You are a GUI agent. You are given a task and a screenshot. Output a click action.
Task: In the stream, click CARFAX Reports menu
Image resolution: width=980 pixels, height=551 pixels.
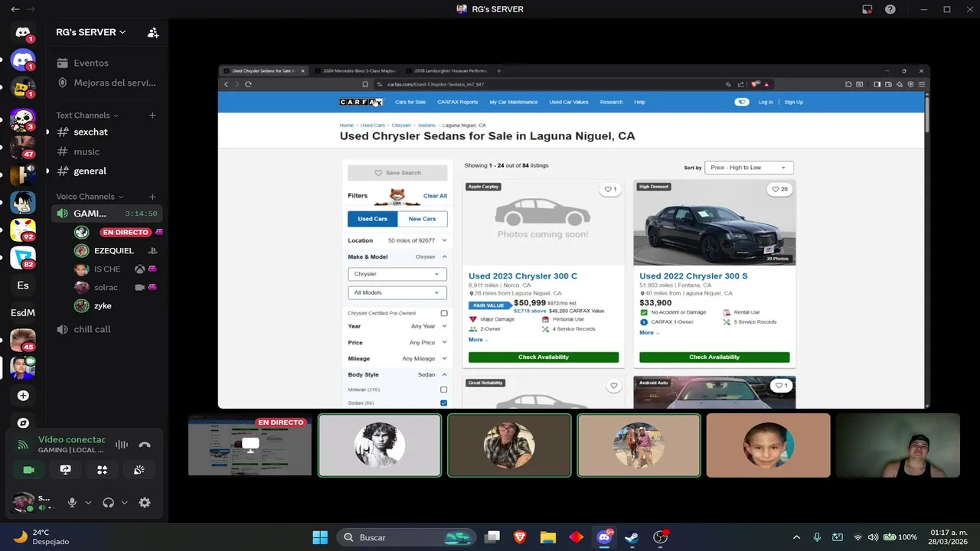(457, 102)
